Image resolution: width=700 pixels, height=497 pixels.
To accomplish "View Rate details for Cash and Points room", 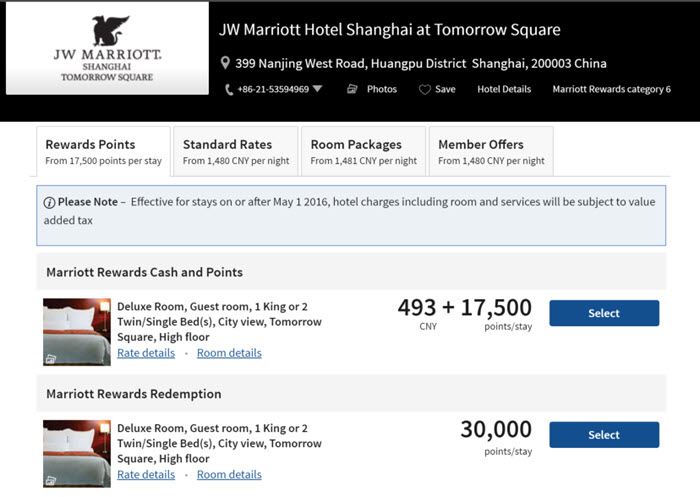I will (x=146, y=353).
